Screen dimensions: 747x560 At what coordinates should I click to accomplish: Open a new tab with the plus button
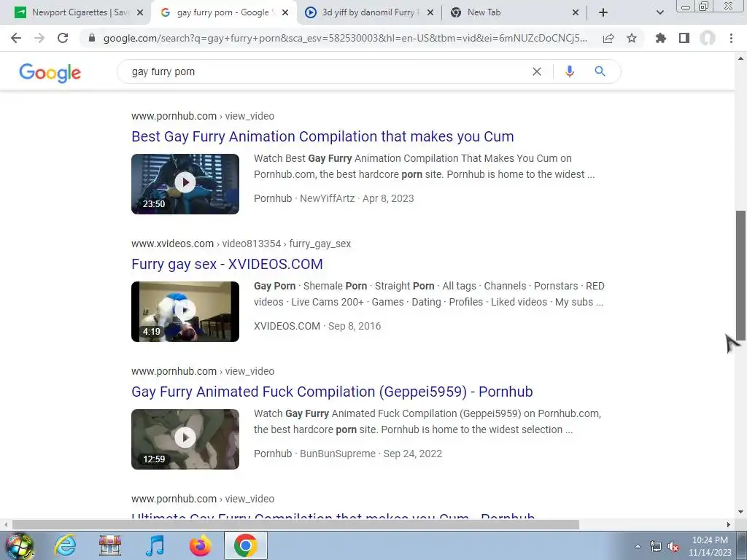click(603, 12)
